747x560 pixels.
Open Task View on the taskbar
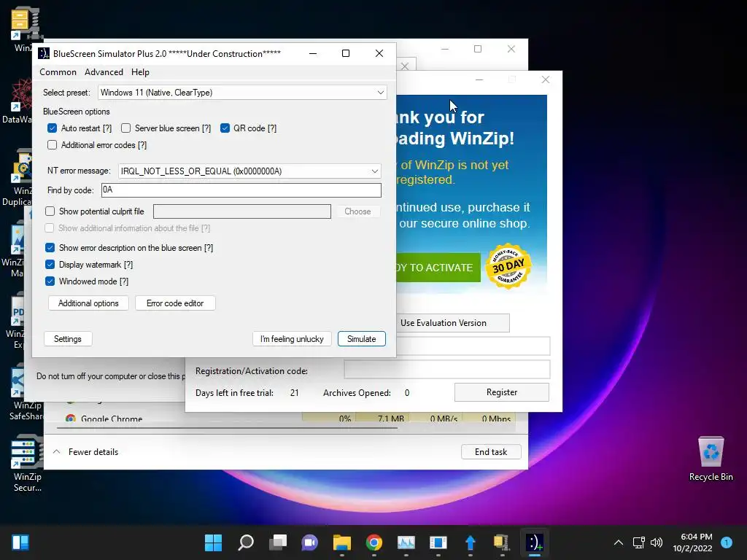click(x=278, y=542)
